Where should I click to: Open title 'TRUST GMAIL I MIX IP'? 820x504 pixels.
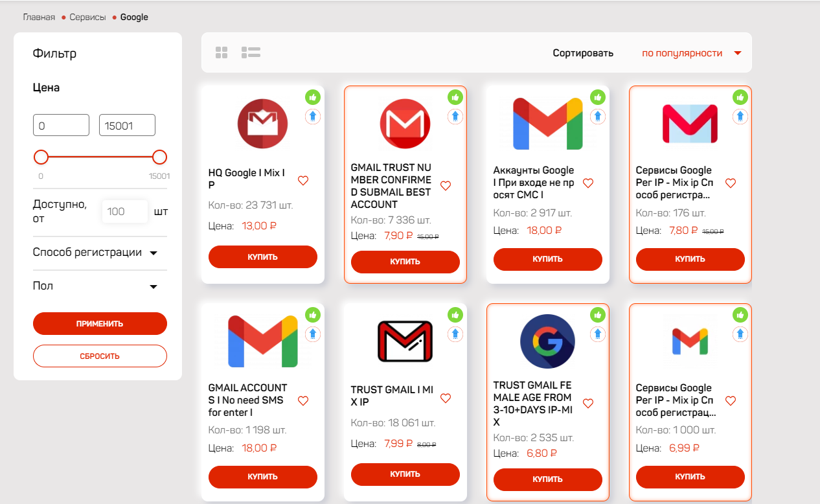(392, 396)
